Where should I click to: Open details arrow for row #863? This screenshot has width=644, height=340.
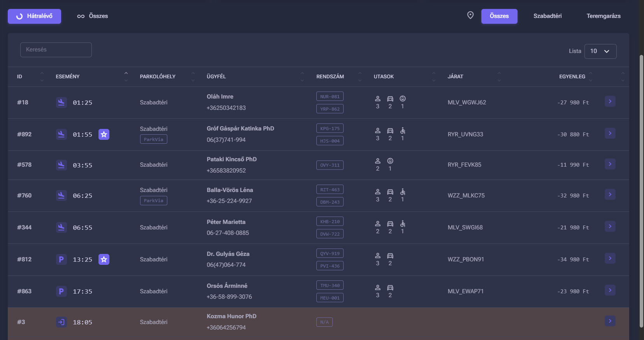pos(610,290)
